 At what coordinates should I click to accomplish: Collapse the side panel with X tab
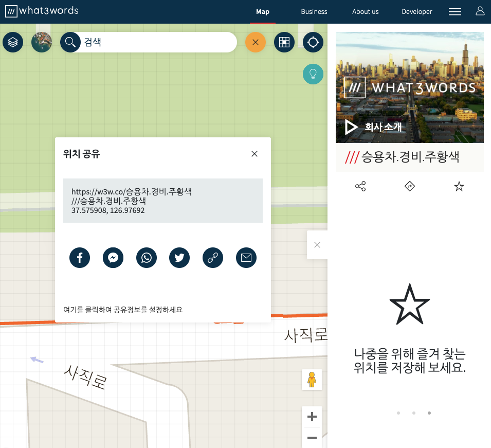click(x=317, y=245)
